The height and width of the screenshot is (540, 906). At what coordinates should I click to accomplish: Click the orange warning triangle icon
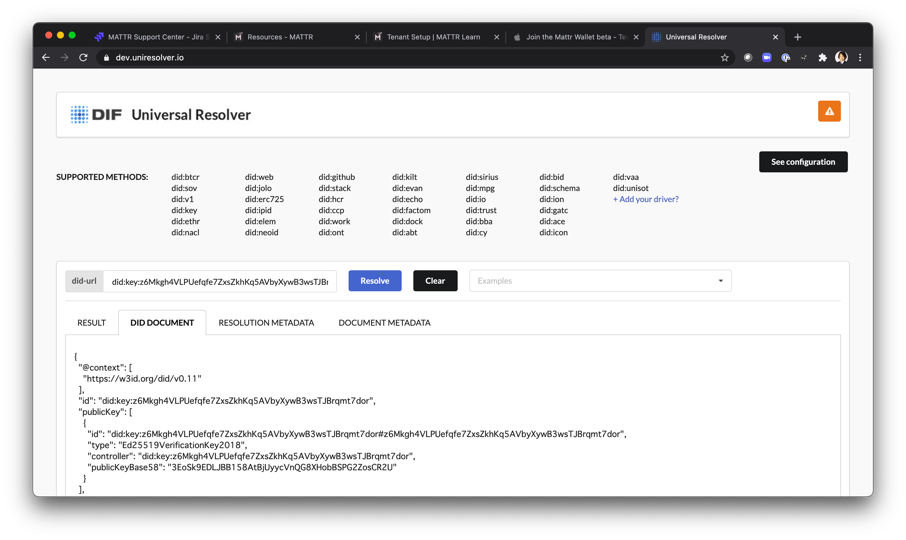[829, 111]
